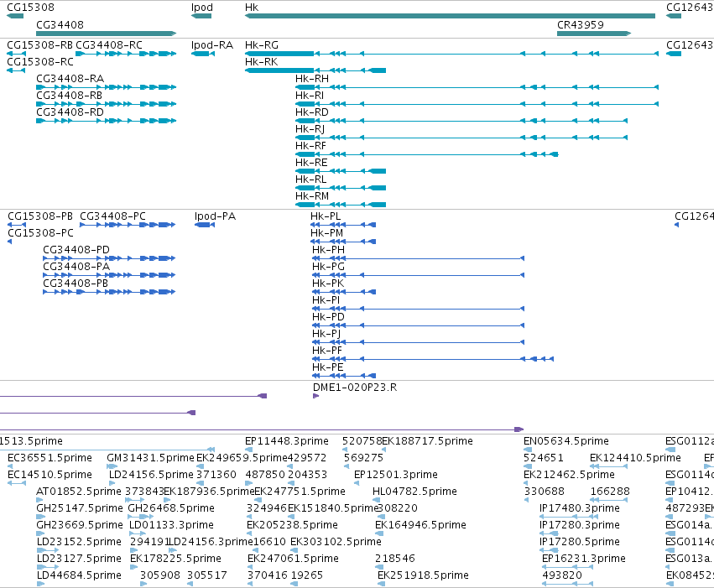Screen dimensions: 714x588
Task: Select EST GH25147.5prime
Action: tap(40, 517)
